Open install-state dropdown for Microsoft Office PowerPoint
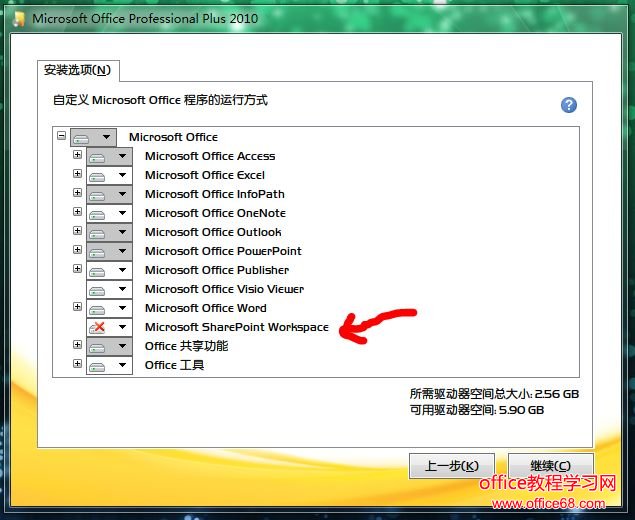The width and height of the screenshot is (635, 520). pos(109,251)
